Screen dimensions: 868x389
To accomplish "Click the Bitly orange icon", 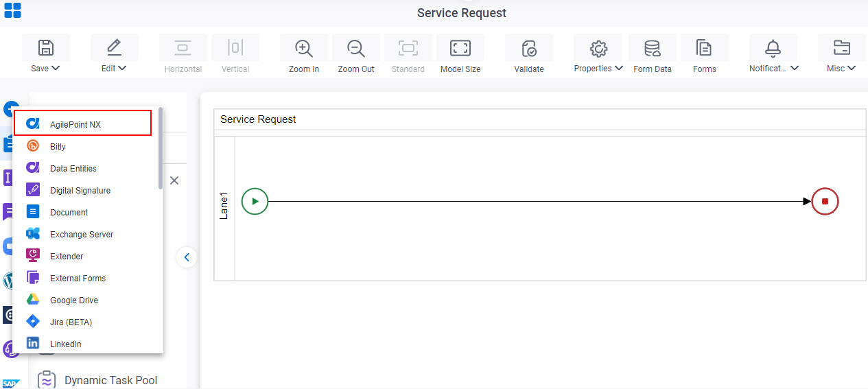I will click(33, 145).
